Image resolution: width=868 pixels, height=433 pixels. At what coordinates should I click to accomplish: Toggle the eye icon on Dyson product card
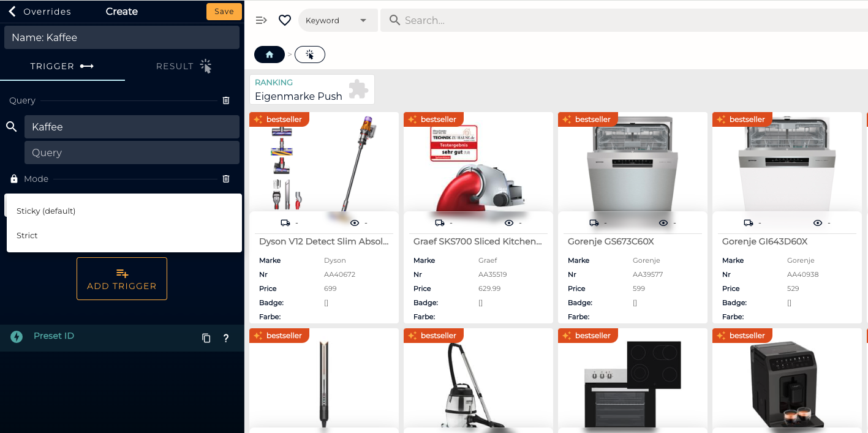[x=355, y=223]
